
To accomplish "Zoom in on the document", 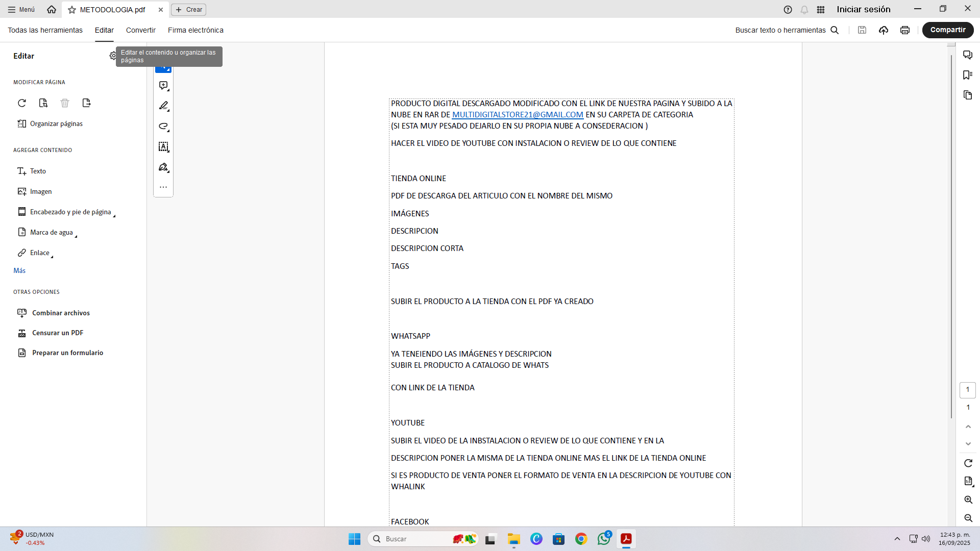I will (968, 500).
